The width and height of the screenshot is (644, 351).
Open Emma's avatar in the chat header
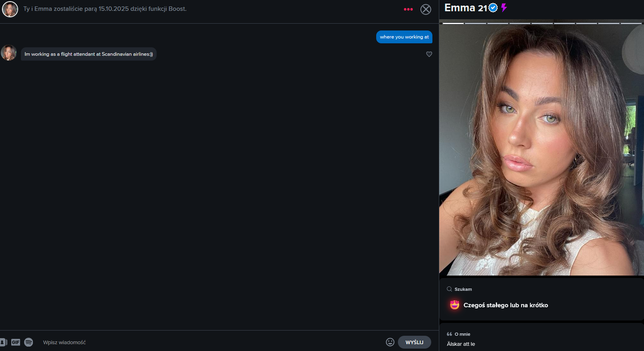(x=10, y=9)
